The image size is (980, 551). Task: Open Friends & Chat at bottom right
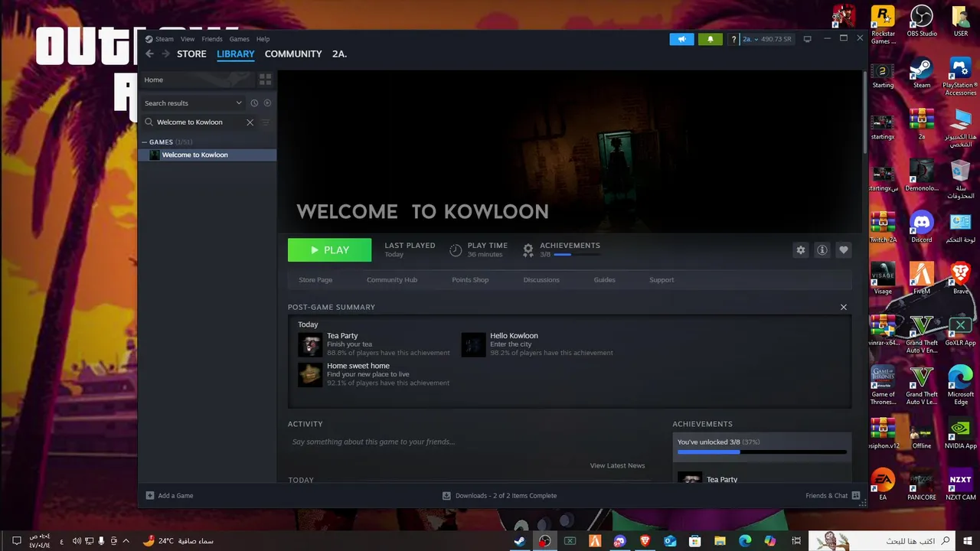coord(832,496)
